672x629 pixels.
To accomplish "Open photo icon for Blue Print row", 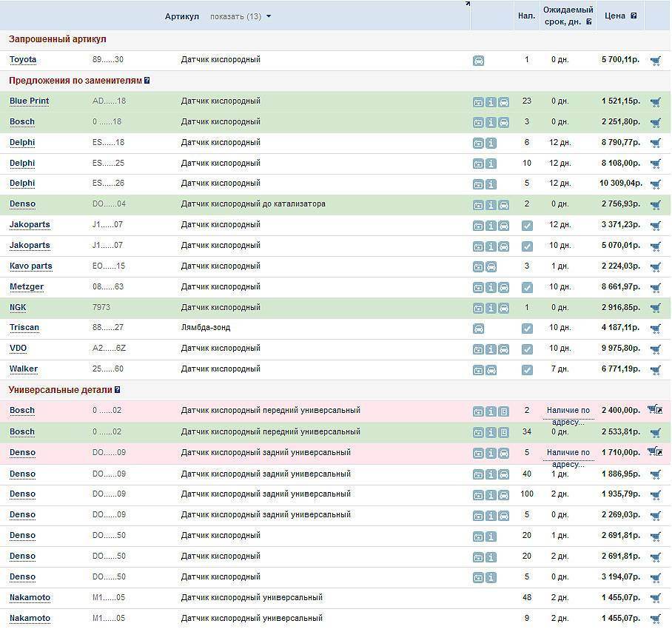I will pyautogui.click(x=478, y=102).
